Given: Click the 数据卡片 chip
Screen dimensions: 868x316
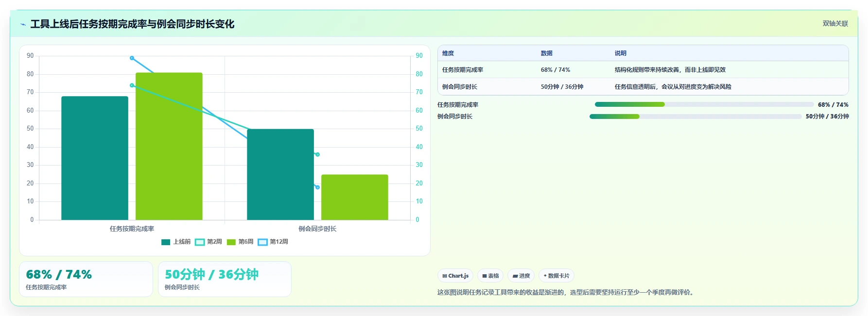Looking at the screenshot, I should click(x=556, y=276).
